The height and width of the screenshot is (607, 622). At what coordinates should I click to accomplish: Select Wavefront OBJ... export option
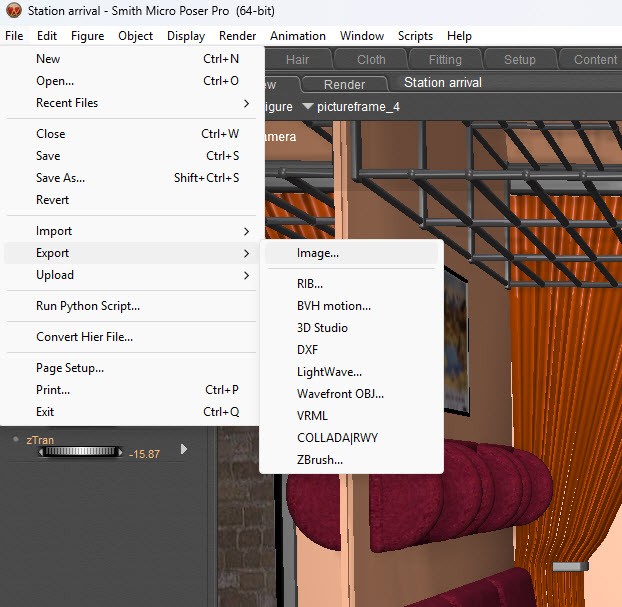click(351, 394)
